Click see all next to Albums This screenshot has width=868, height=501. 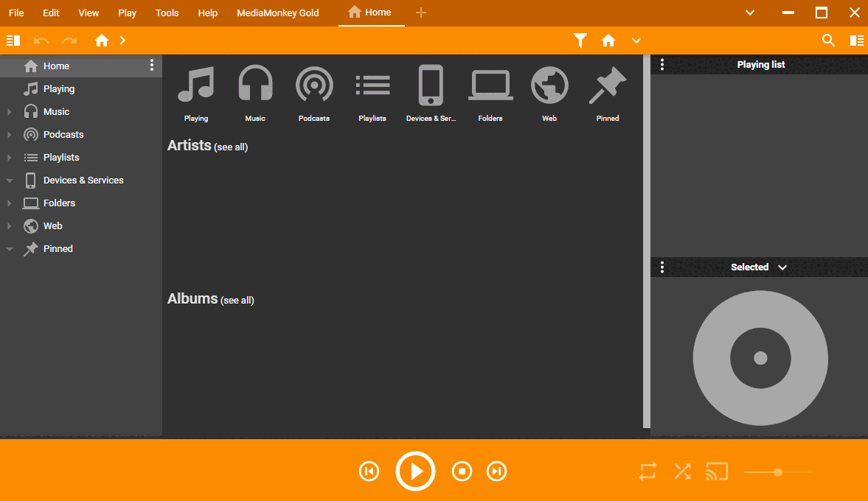tap(237, 300)
